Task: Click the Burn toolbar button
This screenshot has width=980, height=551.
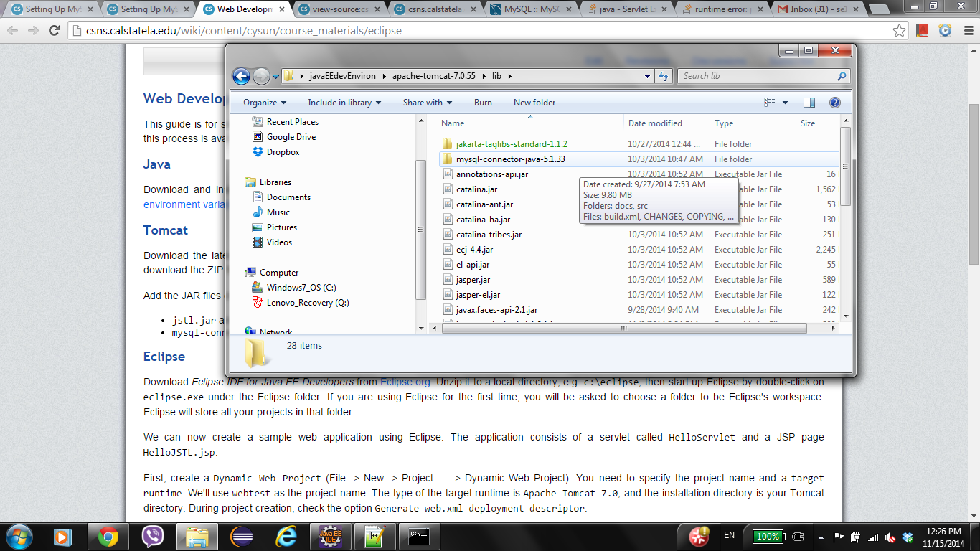Action: [483, 103]
